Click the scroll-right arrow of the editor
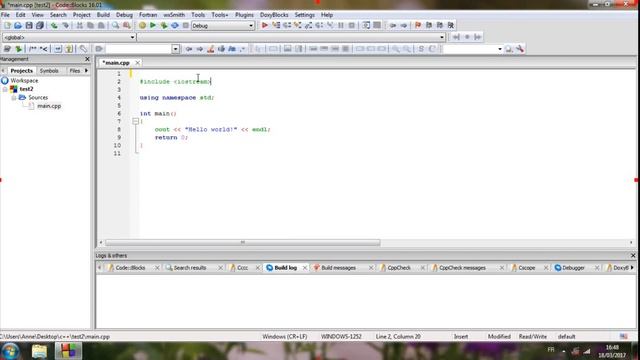Screen dimensions: 640x360 (631, 242)
